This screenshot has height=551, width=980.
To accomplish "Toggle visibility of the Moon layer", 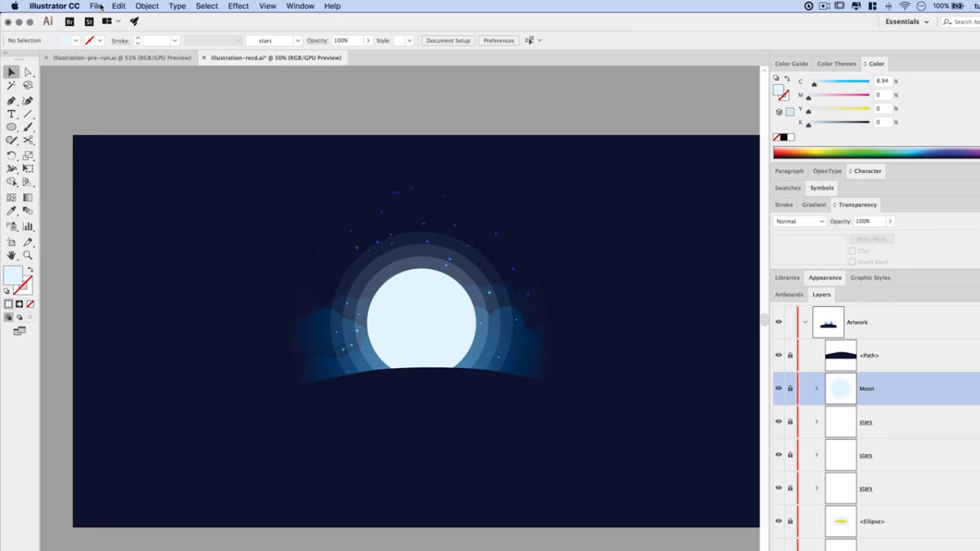I will tap(779, 388).
